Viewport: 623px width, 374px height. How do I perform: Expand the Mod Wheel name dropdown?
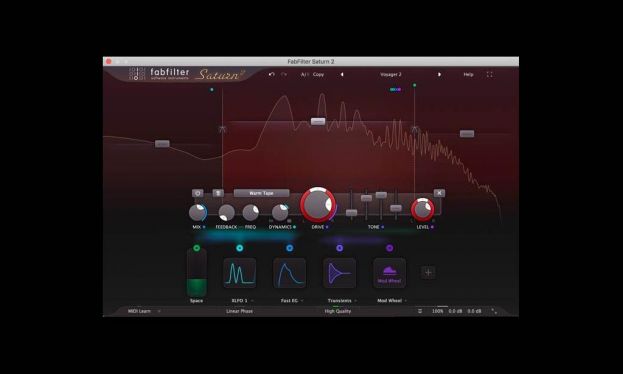[x=405, y=301]
